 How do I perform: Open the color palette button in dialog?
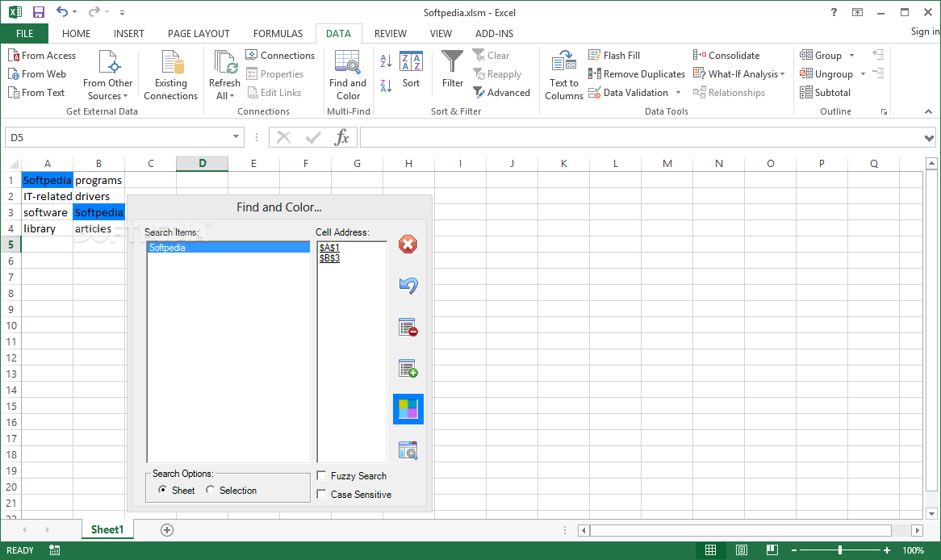pyautogui.click(x=408, y=409)
